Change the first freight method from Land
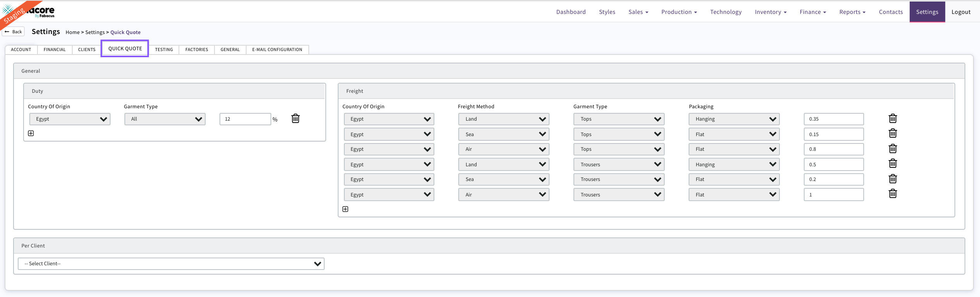 pyautogui.click(x=504, y=119)
